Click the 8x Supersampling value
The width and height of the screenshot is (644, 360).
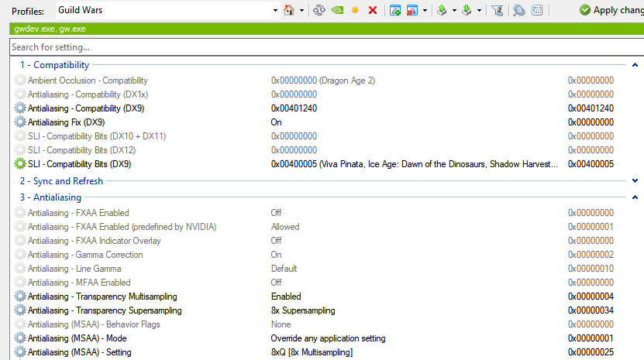click(x=303, y=310)
